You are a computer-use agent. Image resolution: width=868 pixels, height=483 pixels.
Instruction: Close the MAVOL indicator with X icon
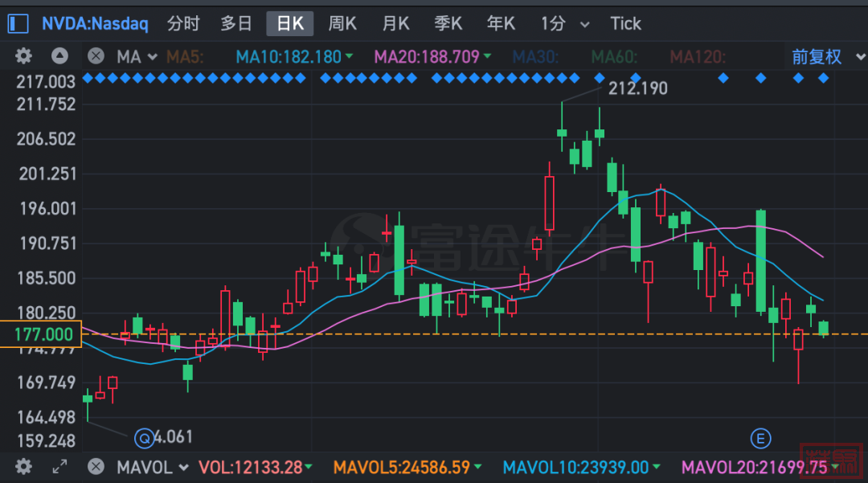tap(96, 466)
